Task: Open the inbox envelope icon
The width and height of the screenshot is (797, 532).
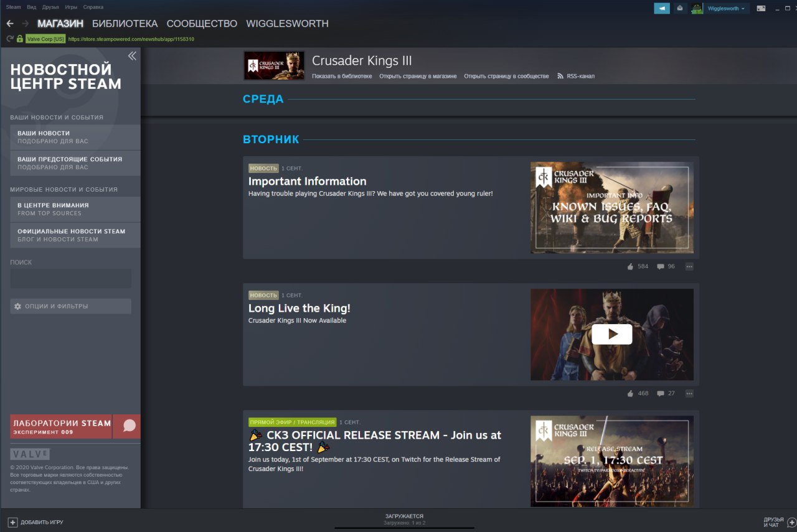Action: click(680, 8)
